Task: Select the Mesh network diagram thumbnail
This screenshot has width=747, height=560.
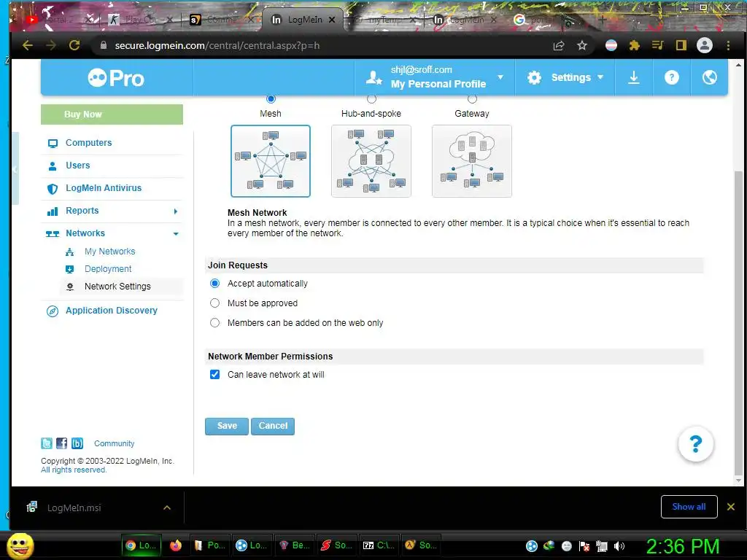Action: pos(271,161)
